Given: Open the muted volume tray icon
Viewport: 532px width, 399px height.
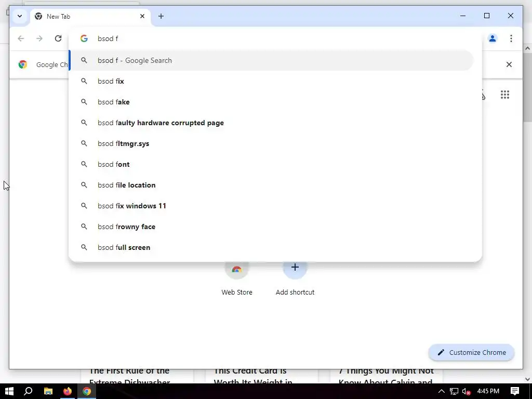Looking at the screenshot, I should point(466,391).
